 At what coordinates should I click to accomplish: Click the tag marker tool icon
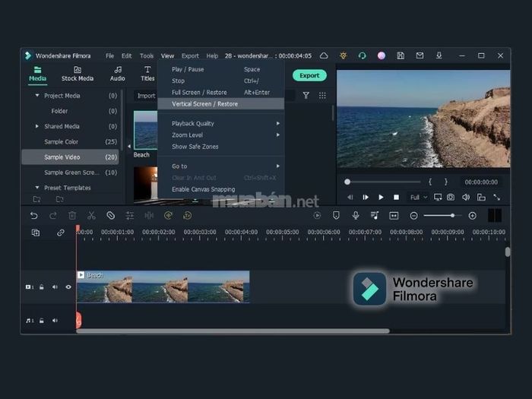click(x=111, y=215)
